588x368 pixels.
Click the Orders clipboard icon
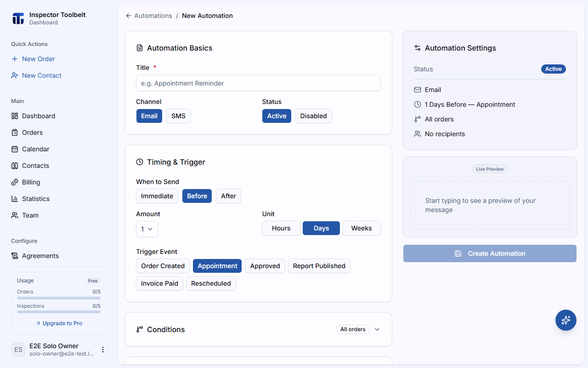click(15, 132)
